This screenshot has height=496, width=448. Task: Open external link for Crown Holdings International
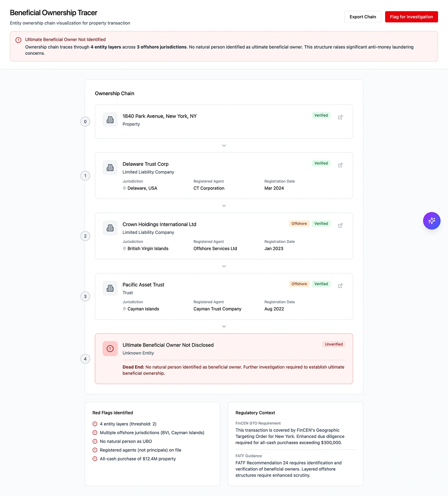point(340,225)
